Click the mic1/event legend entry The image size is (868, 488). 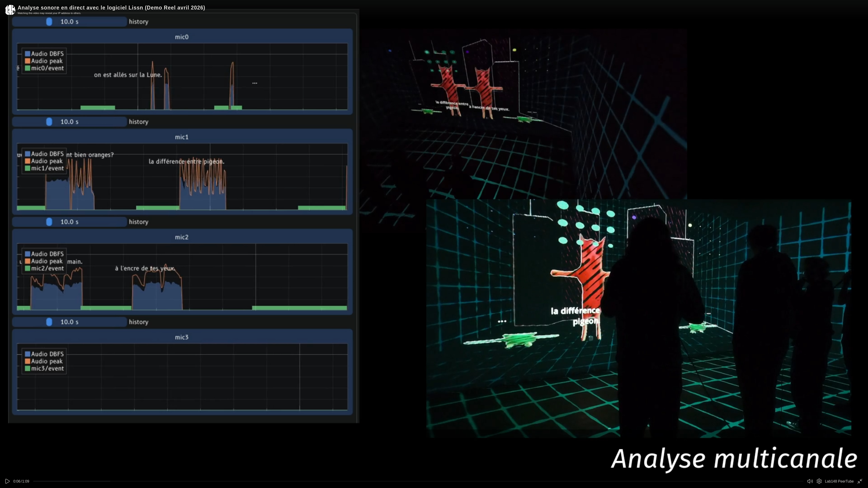44,168
